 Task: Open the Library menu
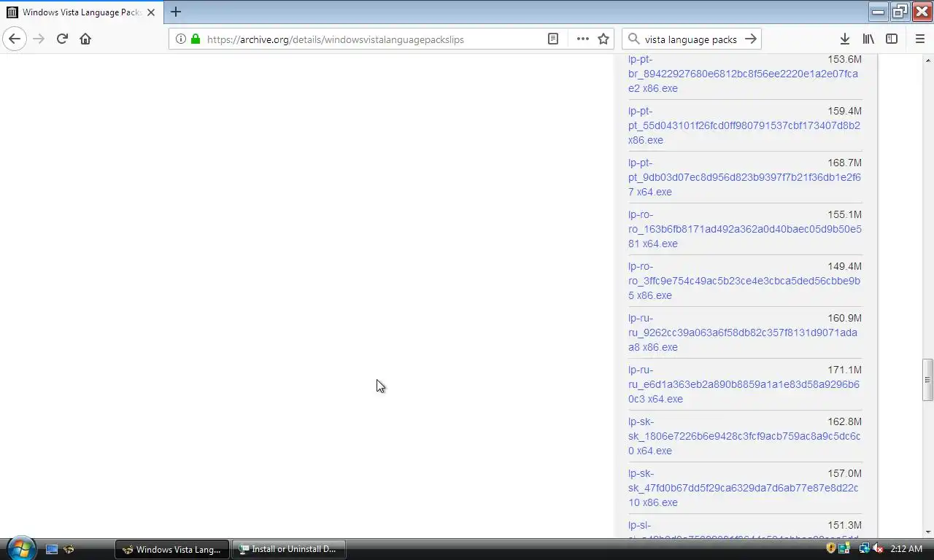[x=868, y=39]
